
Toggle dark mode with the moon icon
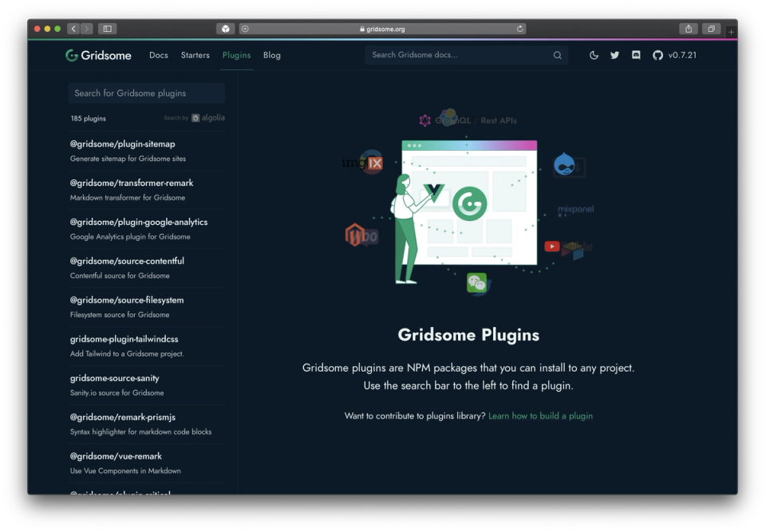tap(594, 55)
